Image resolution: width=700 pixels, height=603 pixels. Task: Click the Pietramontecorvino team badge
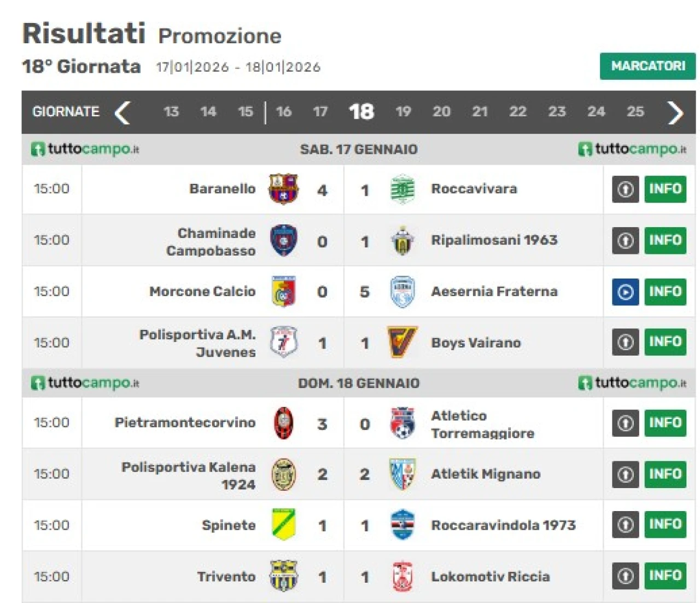tap(283, 423)
